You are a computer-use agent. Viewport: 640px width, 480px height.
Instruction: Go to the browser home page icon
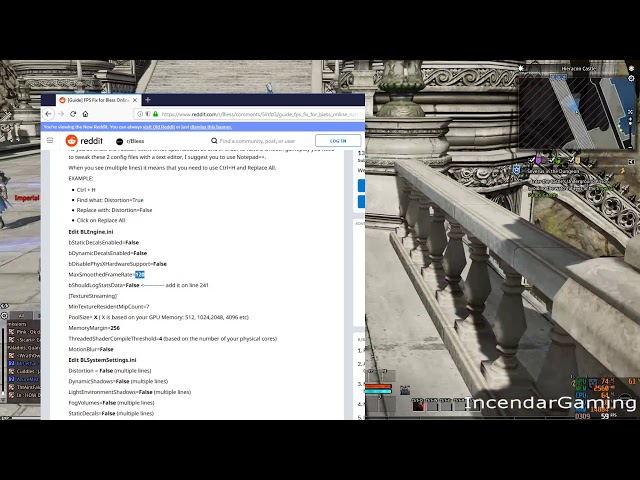[85, 114]
